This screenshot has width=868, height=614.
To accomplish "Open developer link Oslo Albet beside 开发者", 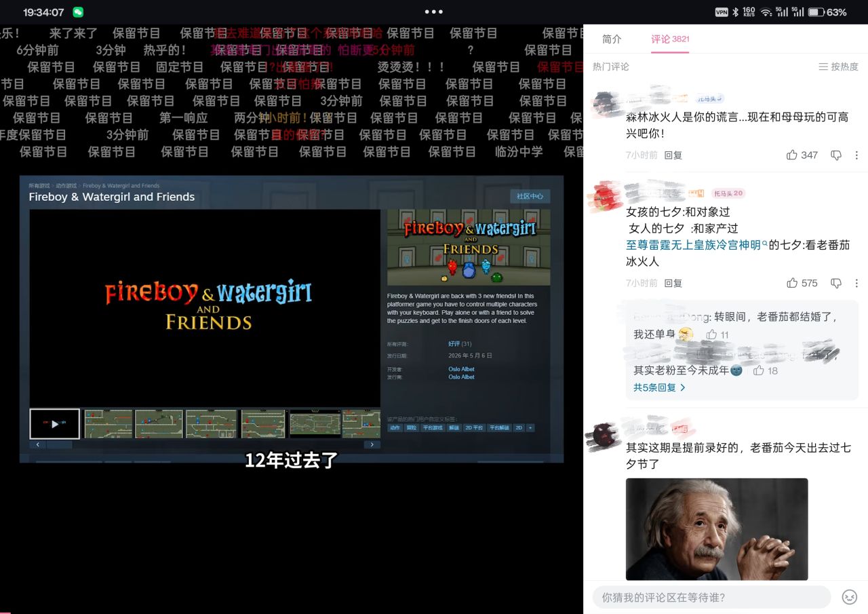I will click(x=461, y=369).
